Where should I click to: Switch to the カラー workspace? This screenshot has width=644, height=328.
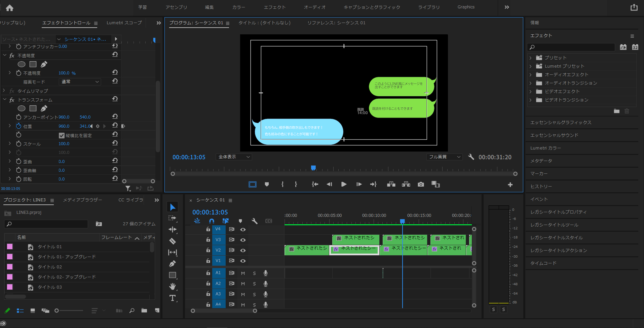238,7
